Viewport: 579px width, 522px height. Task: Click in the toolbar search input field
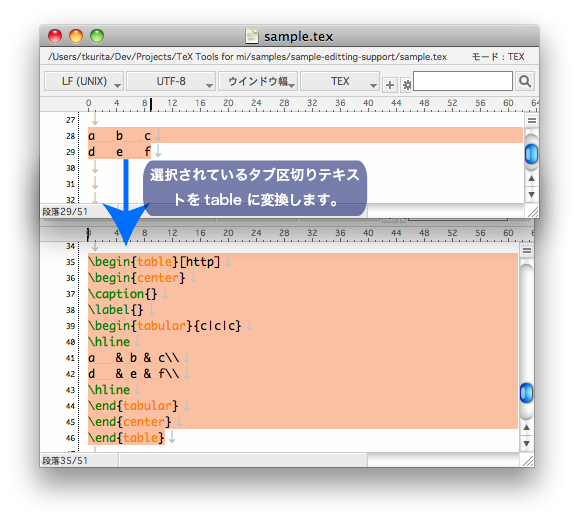tap(463, 81)
